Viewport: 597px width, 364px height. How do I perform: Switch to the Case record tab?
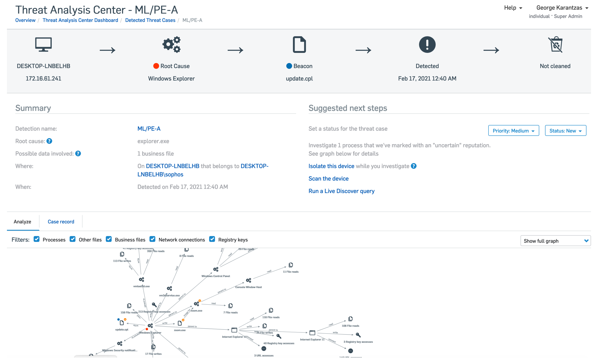(61, 222)
